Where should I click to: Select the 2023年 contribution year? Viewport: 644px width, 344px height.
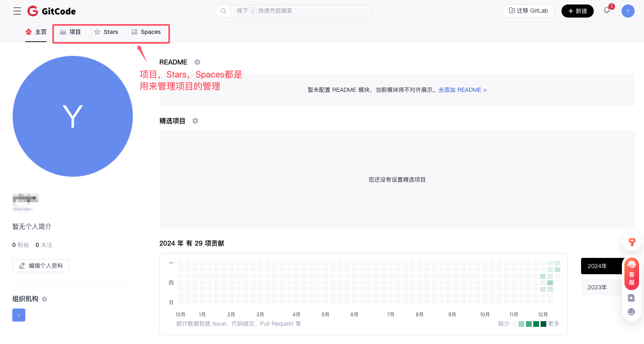coord(597,287)
